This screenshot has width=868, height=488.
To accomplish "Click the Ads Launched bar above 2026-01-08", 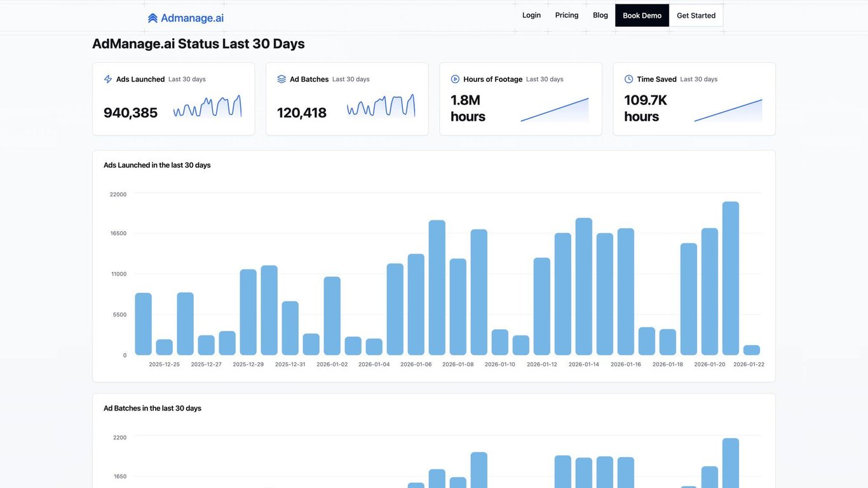I will click(x=458, y=307).
